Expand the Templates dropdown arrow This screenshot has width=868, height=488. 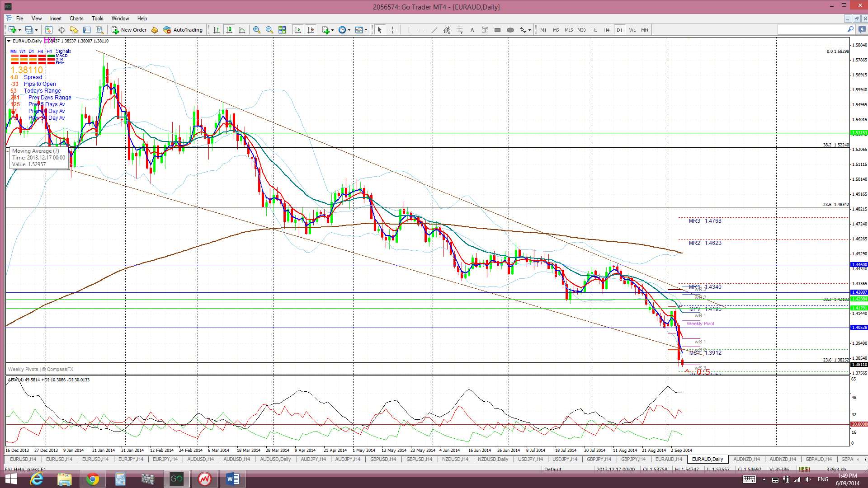tap(366, 30)
